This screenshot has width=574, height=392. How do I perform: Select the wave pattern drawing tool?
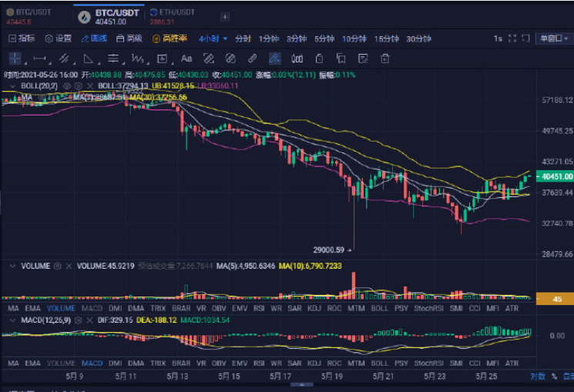pos(138,59)
